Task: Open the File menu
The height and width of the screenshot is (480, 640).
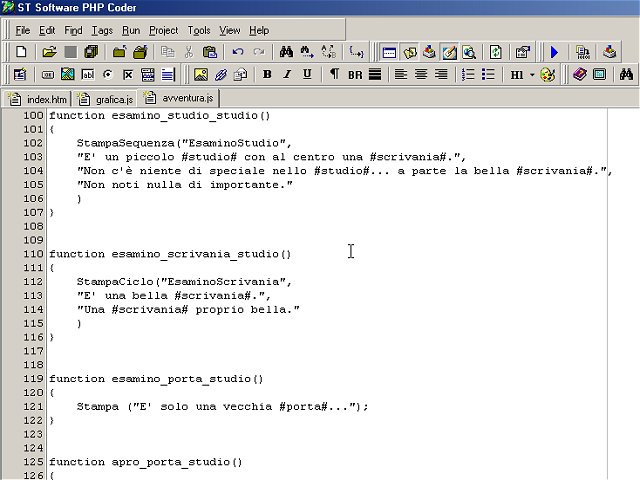Action: pyautogui.click(x=23, y=31)
